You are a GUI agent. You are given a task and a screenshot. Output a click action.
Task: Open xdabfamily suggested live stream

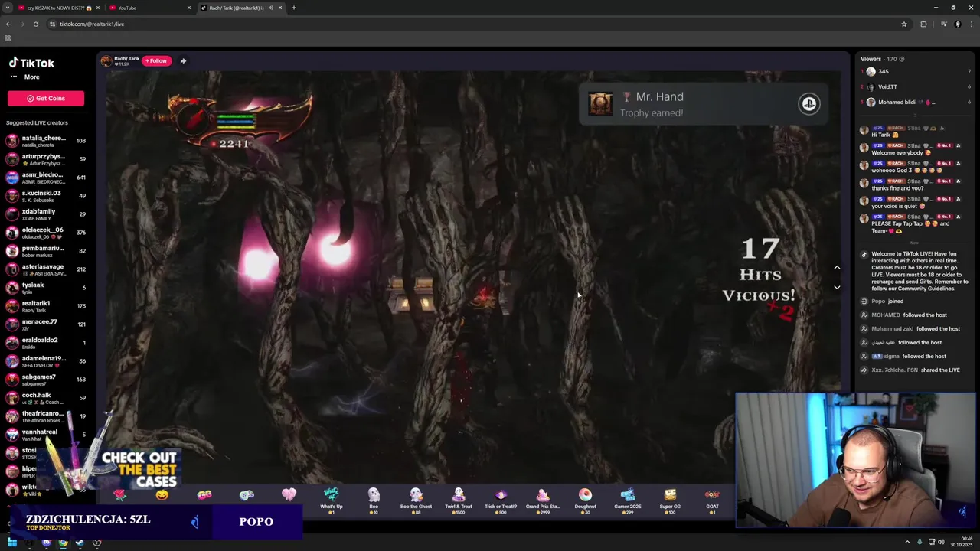[46, 214]
